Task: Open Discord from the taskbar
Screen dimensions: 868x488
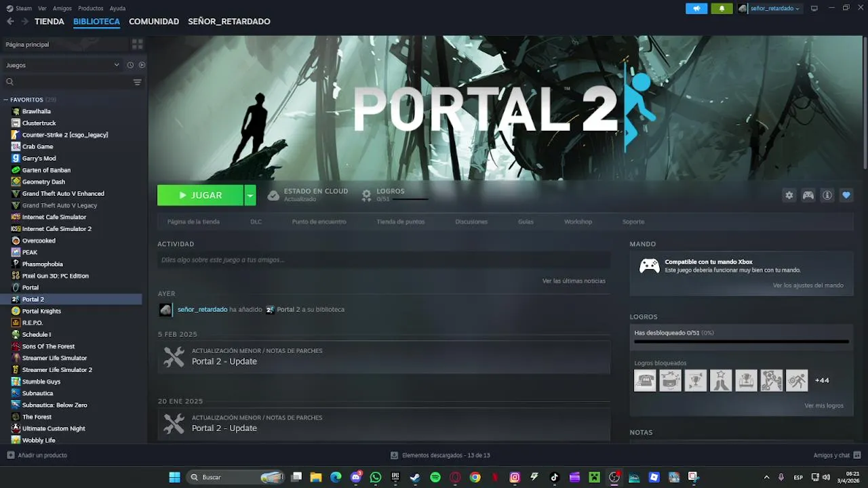Action: click(x=356, y=477)
